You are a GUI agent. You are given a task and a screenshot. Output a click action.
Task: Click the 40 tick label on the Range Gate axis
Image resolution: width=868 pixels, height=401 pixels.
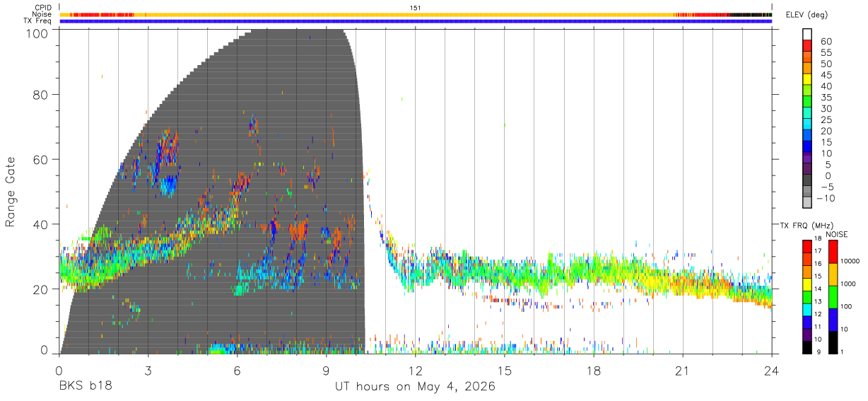click(41, 224)
